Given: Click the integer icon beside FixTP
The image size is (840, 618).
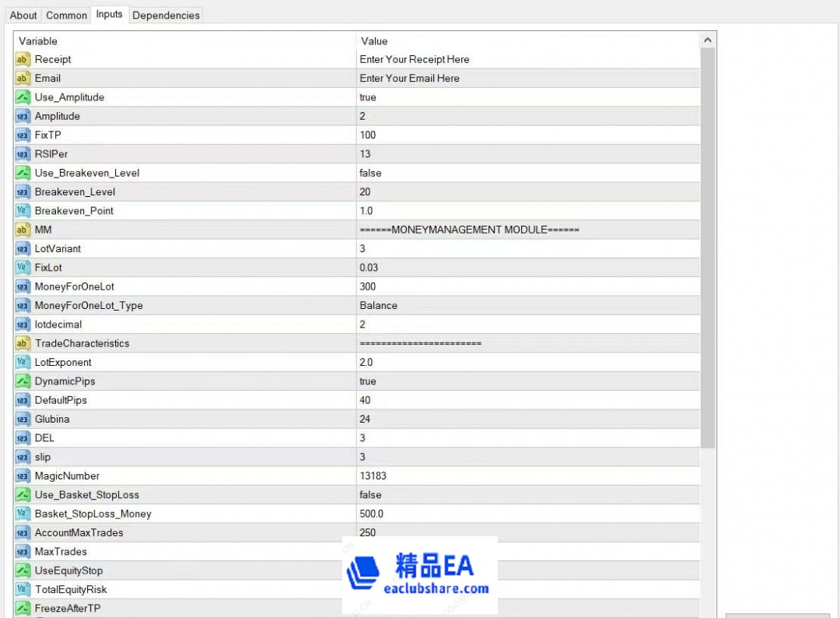Looking at the screenshot, I should point(23,135).
